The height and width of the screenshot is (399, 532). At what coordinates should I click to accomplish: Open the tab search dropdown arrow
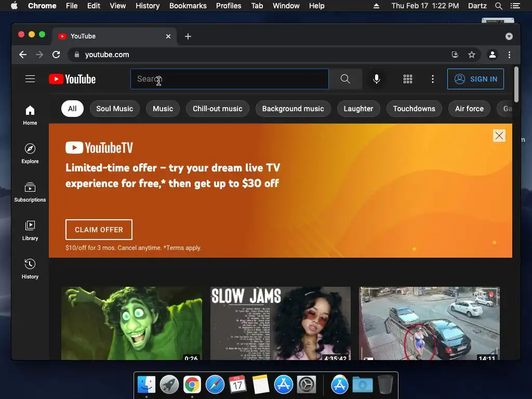509,36
